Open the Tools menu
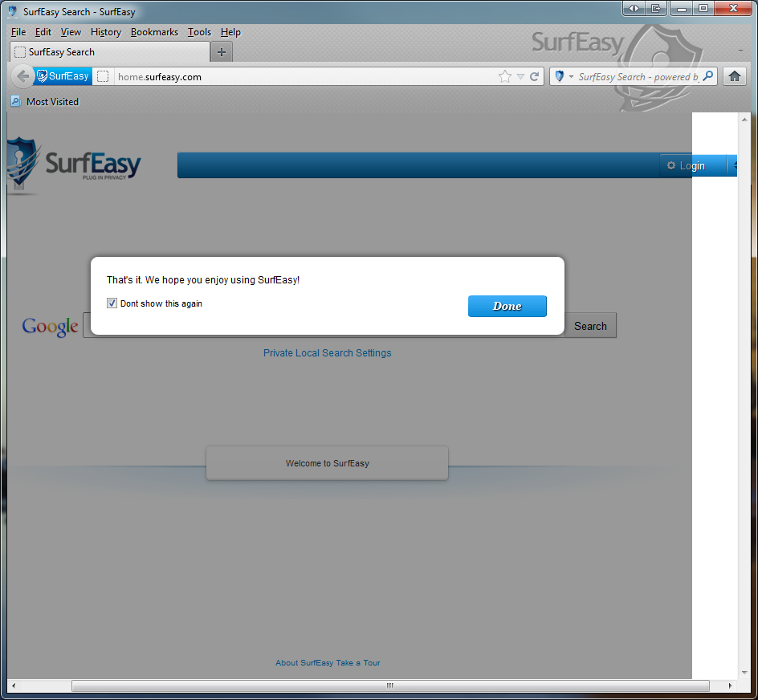The image size is (758, 700). pyautogui.click(x=199, y=32)
